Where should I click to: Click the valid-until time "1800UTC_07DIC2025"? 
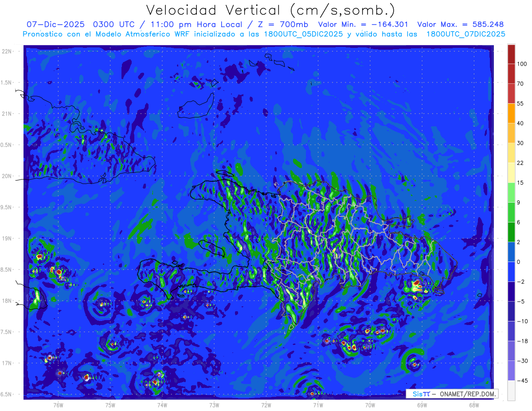coord(465,34)
